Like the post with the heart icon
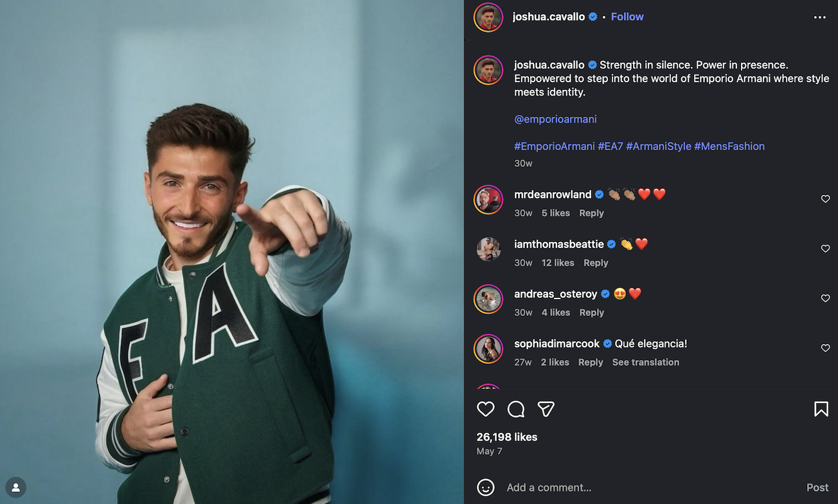The width and height of the screenshot is (838, 504). point(486,409)
